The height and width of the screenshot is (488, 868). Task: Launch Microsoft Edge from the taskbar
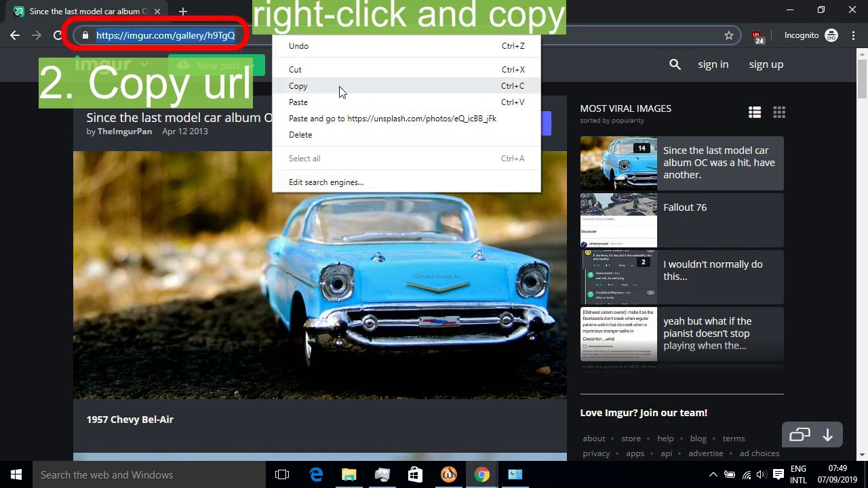(316, 474)
